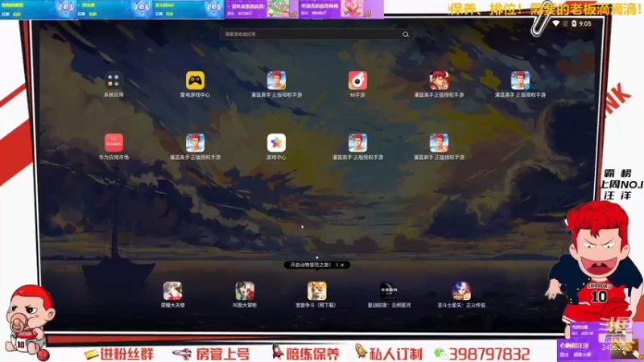The width and height of the screenshot is (644, 362).
Task: Open 灌篮高手 icon with teal corner badge
Action: point(520,80)
